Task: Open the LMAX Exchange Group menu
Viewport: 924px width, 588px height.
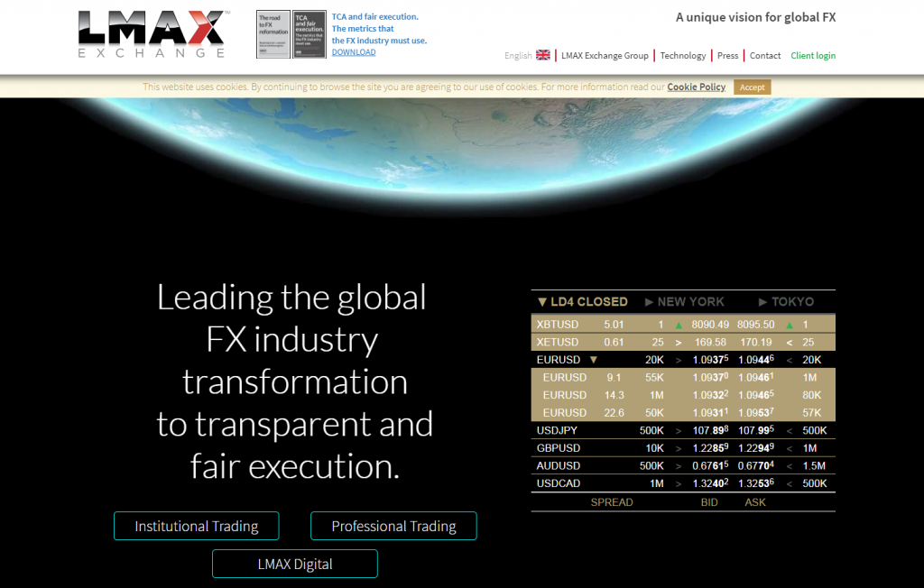Action: [605, 55]
